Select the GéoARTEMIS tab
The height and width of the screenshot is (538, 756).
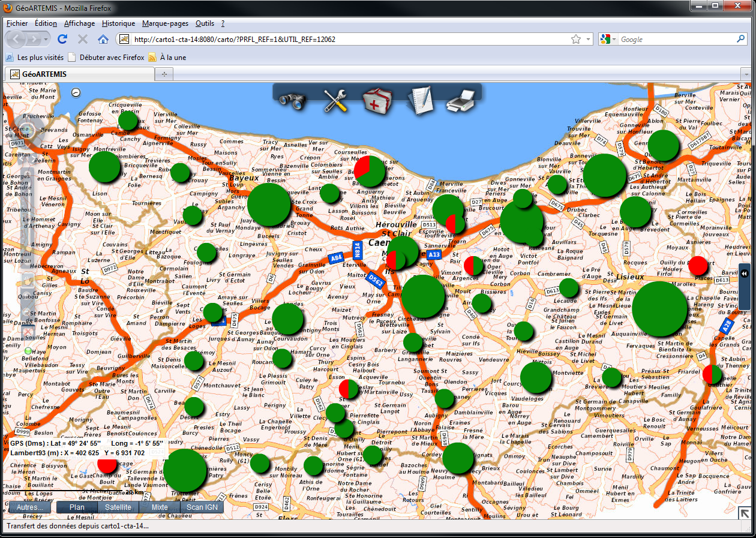click(79, 74)
